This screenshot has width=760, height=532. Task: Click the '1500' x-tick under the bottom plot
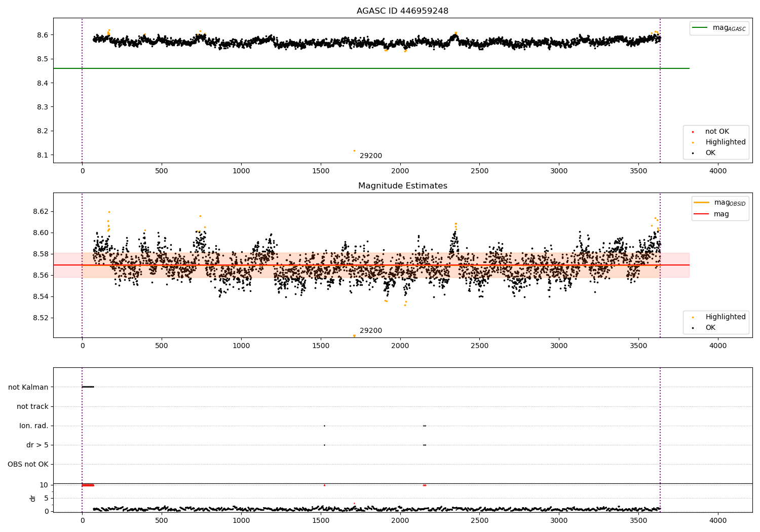point(321,520)
